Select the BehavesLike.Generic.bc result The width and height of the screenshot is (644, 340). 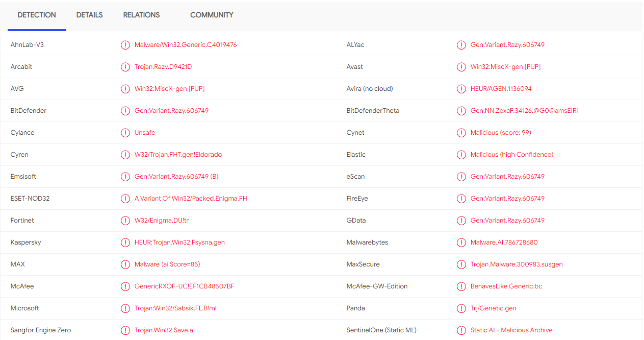(506, 286)
